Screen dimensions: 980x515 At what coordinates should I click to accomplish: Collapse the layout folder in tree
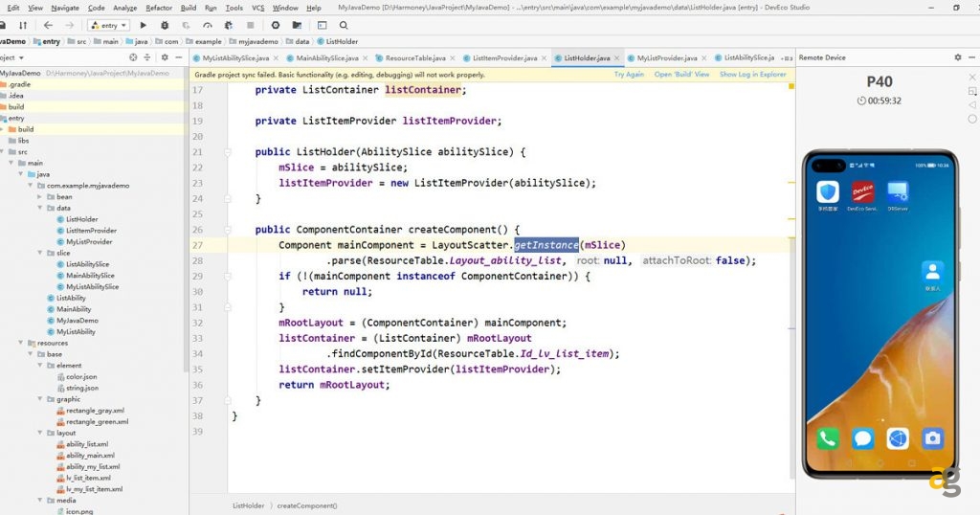tap(39, 433)
